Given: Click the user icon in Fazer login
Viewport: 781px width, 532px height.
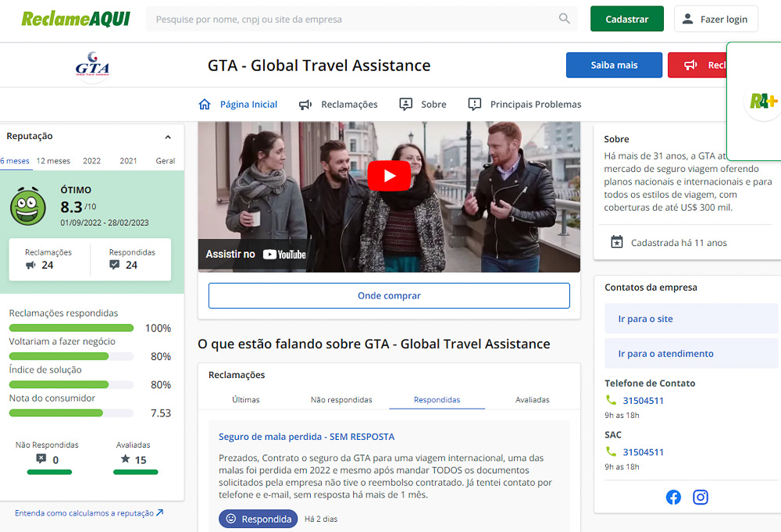Looking at the screenshot, I should click(x=687, y=19).
